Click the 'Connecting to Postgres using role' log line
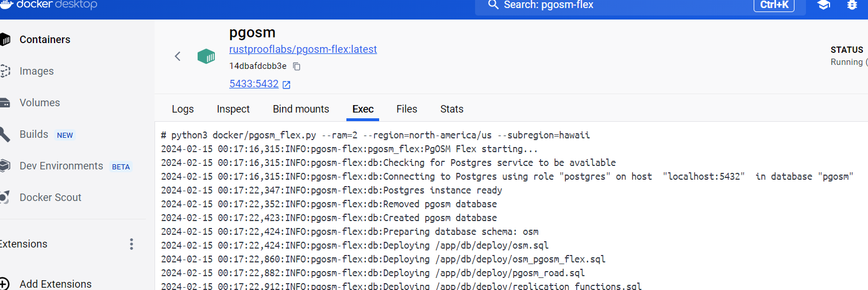This screenshot has height=290, width=868. coord(507,177)
